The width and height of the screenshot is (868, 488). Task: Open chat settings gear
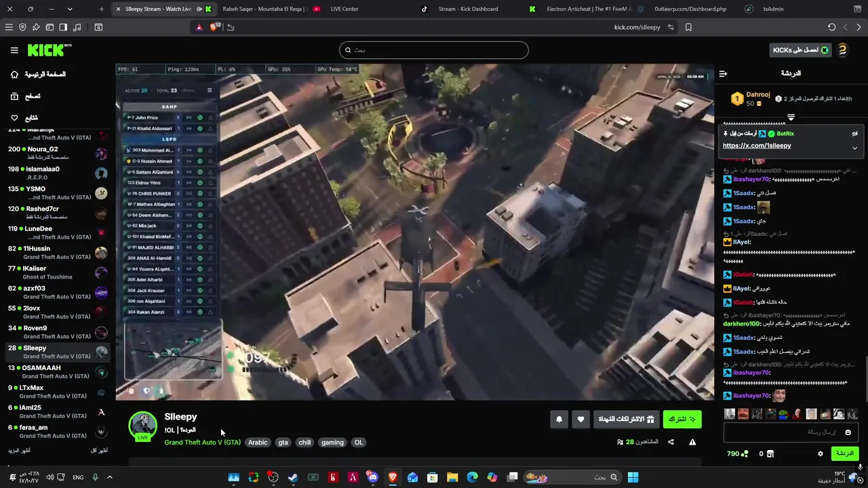[x=820, y=453]
